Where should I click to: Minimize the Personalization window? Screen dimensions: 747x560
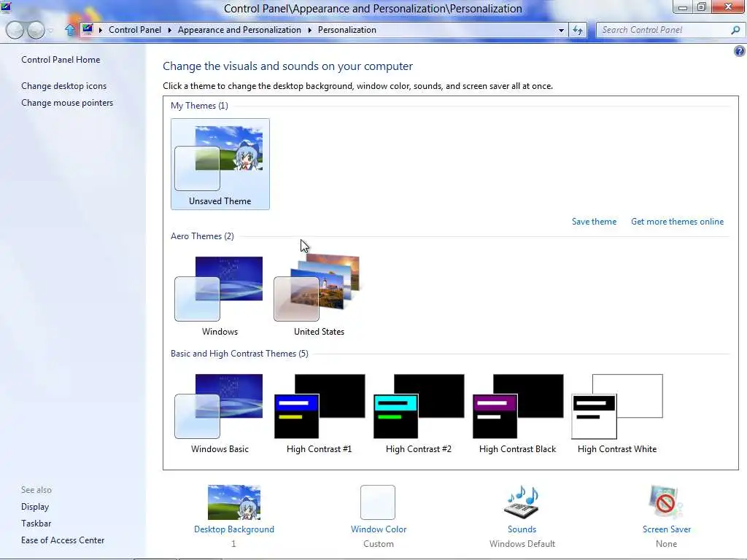pyautogui.click(x=683, y=7)
